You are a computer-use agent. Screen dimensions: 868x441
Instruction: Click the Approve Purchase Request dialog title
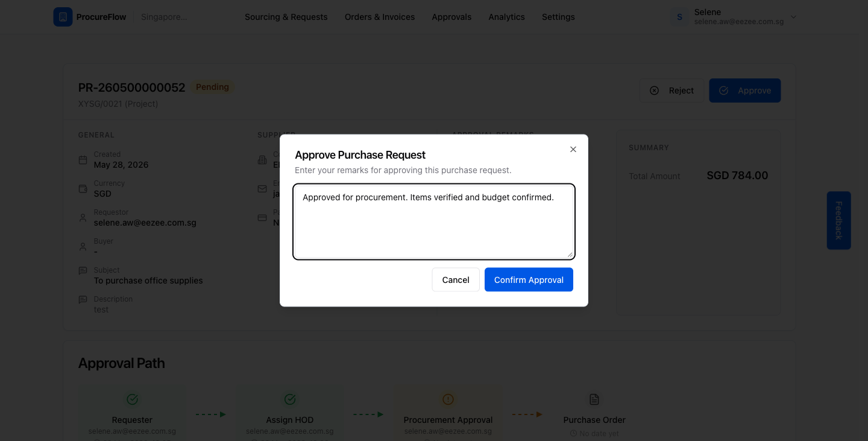coord(360,155)
